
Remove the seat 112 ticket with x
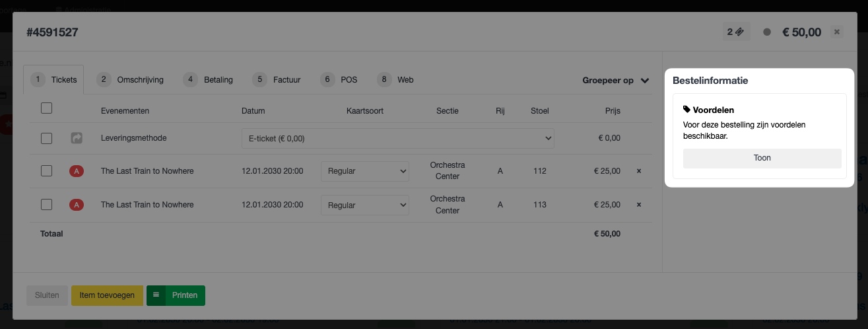tap(638, 171)
